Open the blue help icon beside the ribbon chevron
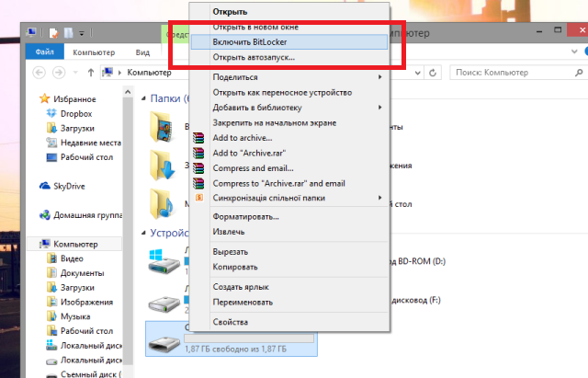Viewport: 588px width, 378px height. 586,52
